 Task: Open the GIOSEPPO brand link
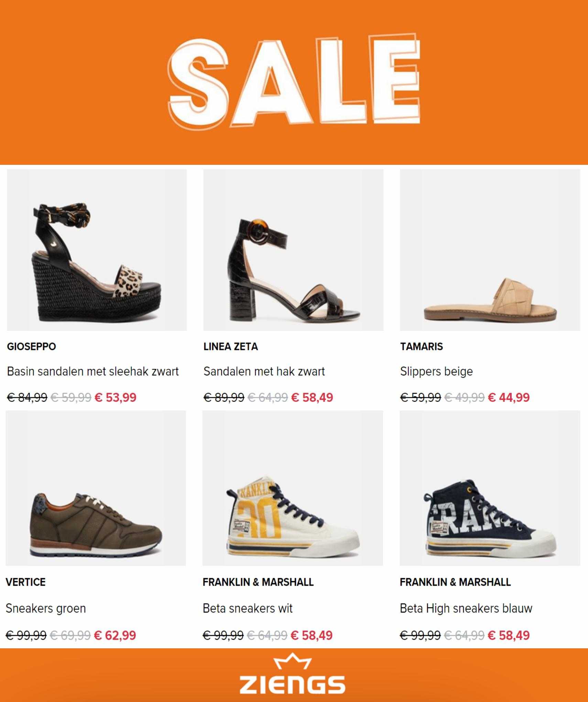[x=31, y=347]
